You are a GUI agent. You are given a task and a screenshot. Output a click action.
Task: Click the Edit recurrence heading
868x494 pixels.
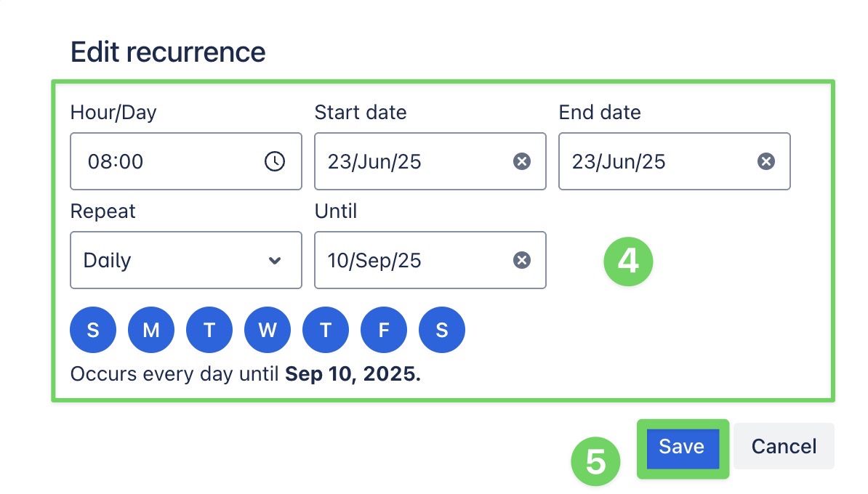click(168, 52)
